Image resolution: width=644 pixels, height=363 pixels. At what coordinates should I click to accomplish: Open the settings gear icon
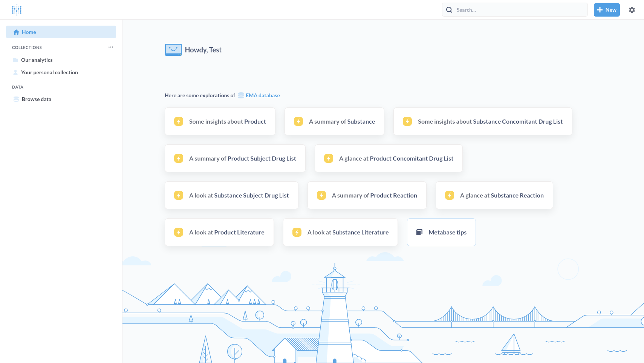[632, 10]
